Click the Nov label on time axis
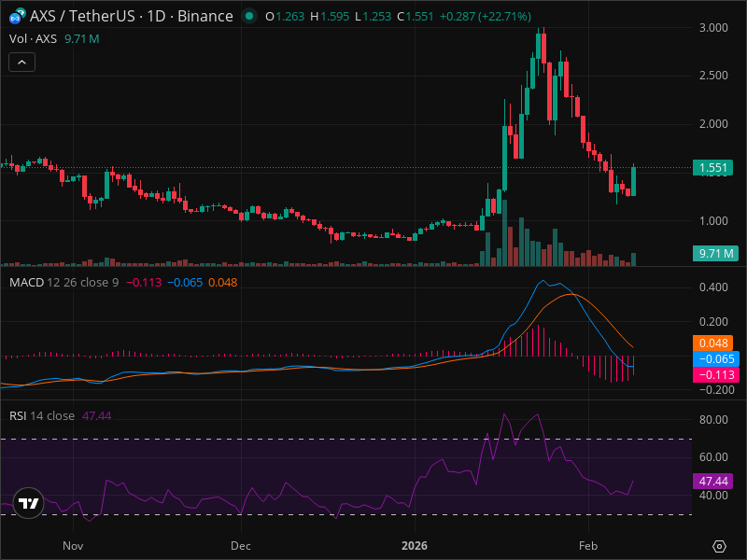 (73, 546)
